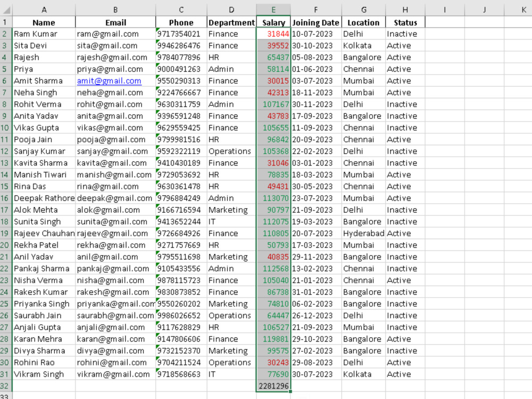The width and height of the screenshot is (532, 399).
Task: Click the date 13-02-2023 cell
Action: [x=316, y=268]
